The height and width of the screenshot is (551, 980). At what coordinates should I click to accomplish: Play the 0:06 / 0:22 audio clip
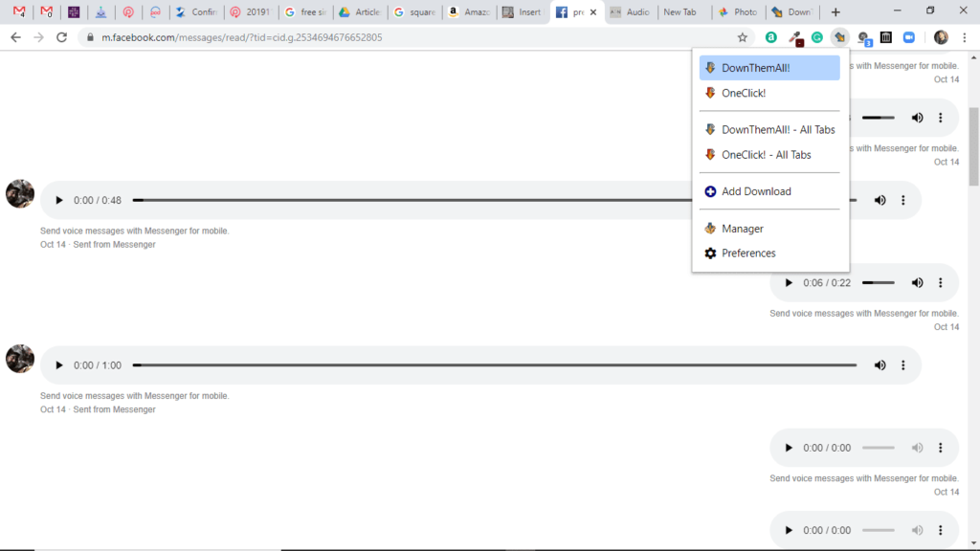click(x=789, y=283)
